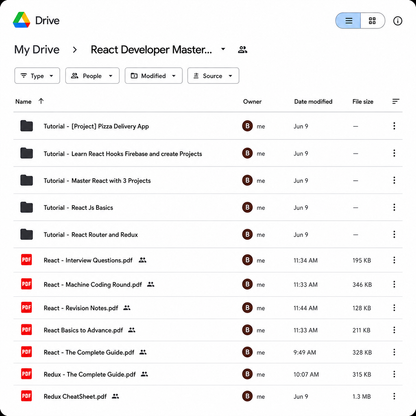Viewport: 416px width, 416px height.
Task: More actions for React - Interview Questions.pdf
Action: 394,260
